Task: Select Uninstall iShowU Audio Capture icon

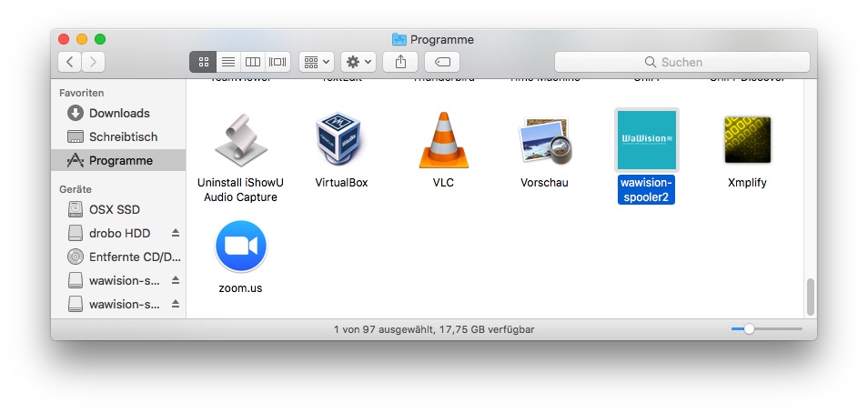Action: [240, 140]
